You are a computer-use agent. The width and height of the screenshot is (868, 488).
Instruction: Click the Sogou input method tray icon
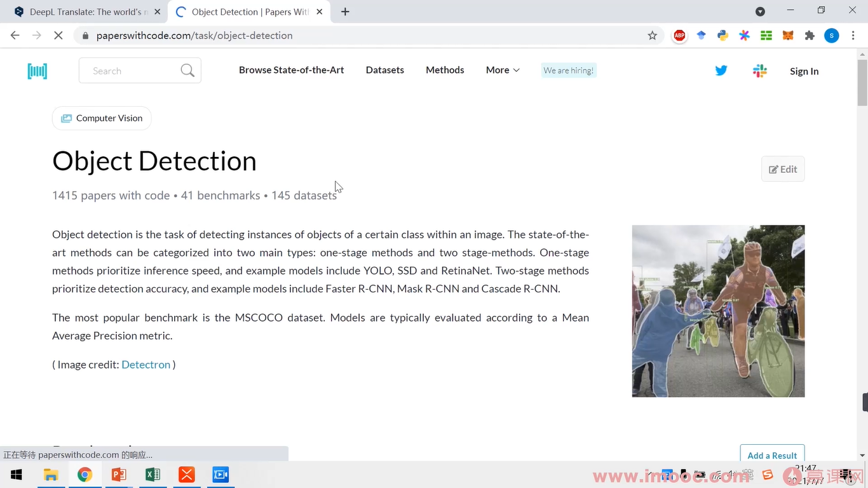tap(768, 475)
